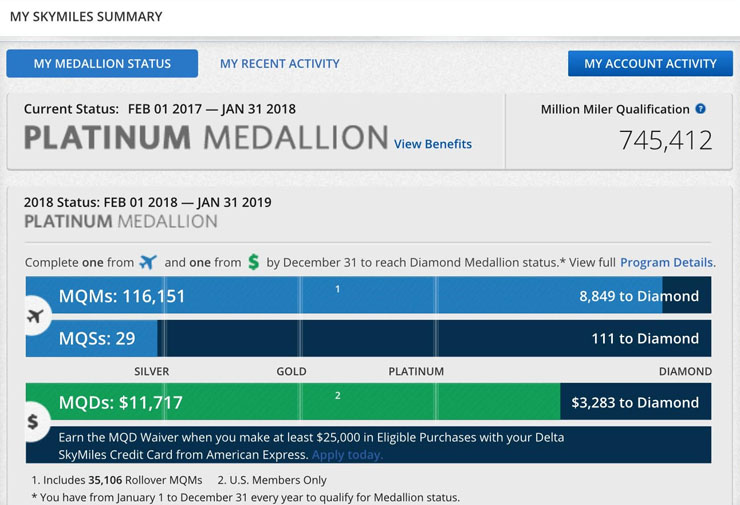Click the small Platinum Medallion 2018 status title
This screenshot has width=740, height=505.
(x=121, y=221)
